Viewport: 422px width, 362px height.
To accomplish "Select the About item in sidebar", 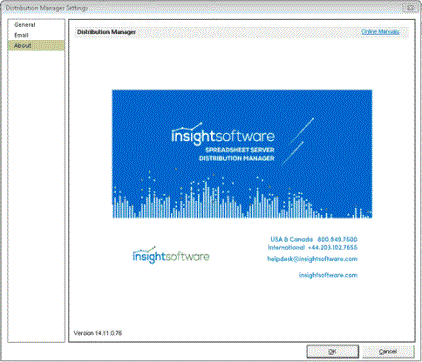I will [x=36, y=45].
